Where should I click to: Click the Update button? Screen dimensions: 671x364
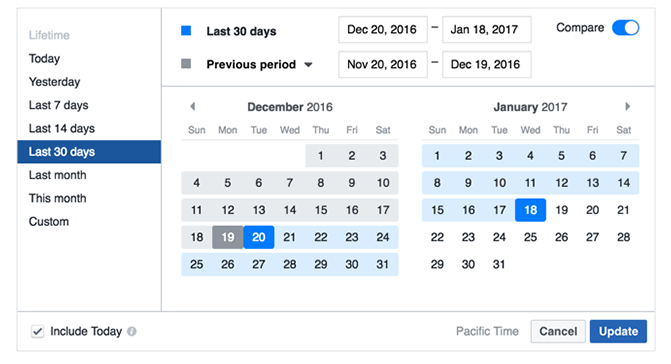click(618, 331)
